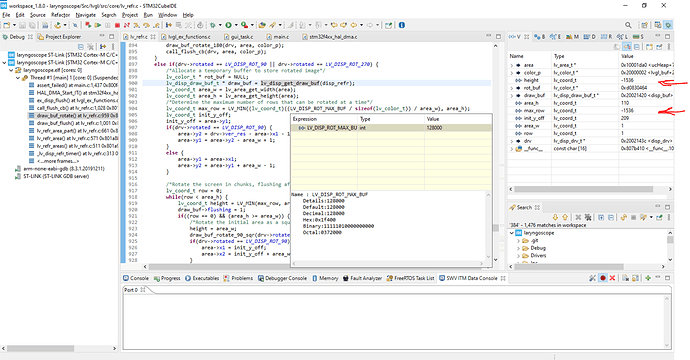Screen dimensions: 690x360
Task: Click the red X clear icon in SWV console
Action: [x=612, y=278]
